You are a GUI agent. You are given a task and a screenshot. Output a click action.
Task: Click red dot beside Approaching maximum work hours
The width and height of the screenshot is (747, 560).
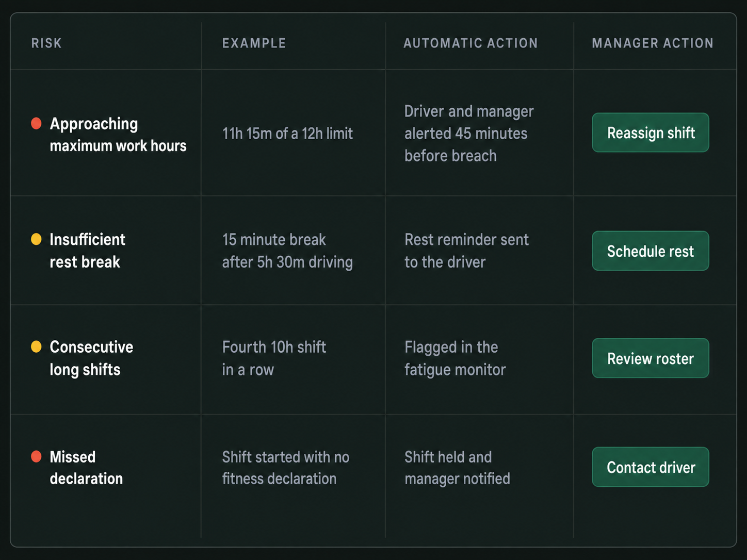point(36,124)
